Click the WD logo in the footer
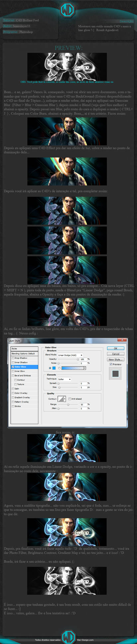 (69, 637)
